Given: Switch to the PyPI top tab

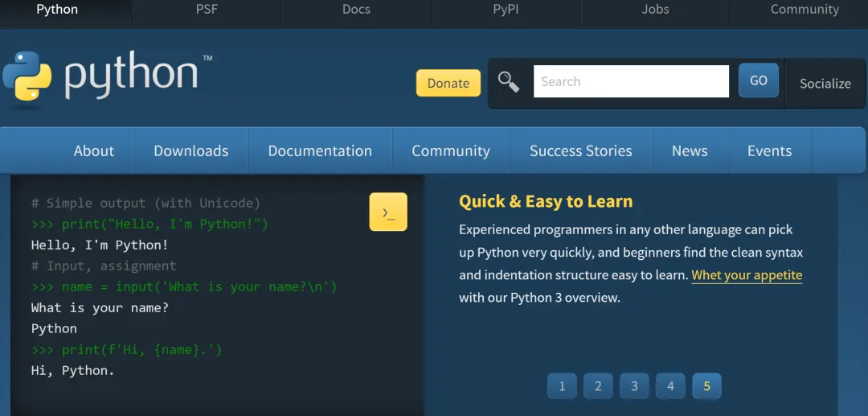Looking at the screenshot, I should coord(506,10).
